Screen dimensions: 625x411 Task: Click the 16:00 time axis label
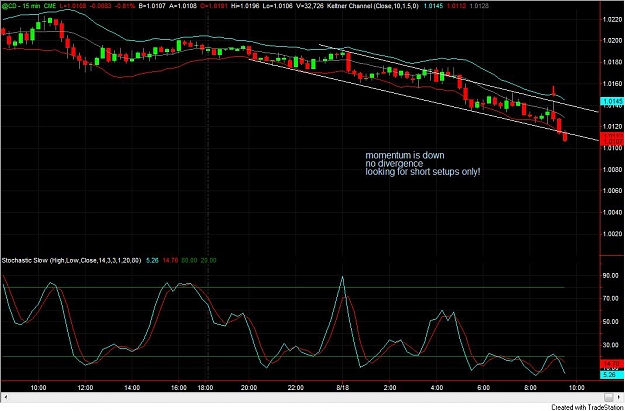tap(179, 387)
